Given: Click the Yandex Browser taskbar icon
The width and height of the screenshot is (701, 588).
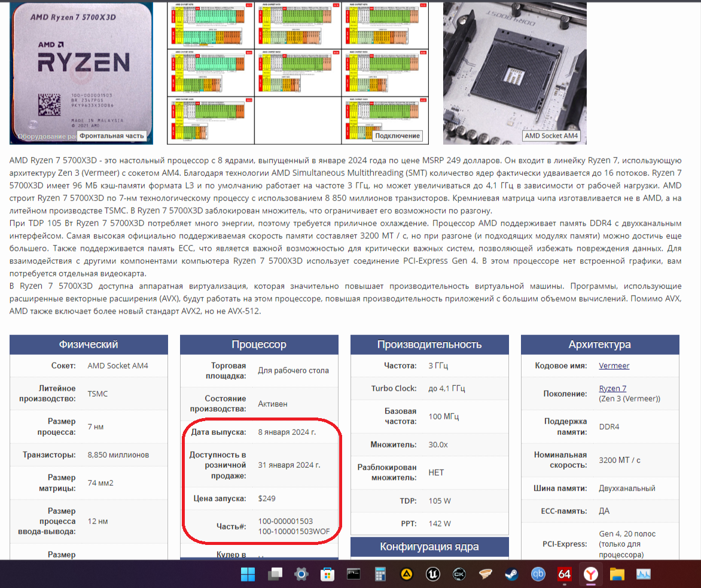Looking at the screenshot, I should click(590, 574).
